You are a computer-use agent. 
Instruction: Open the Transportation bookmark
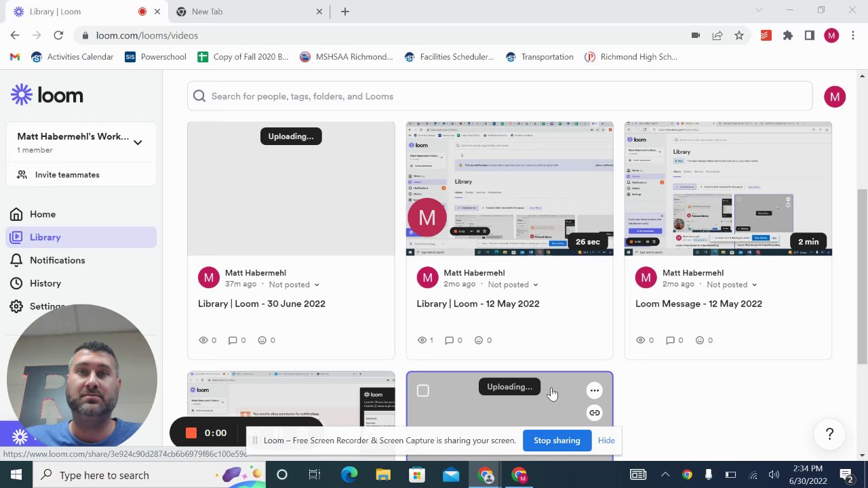539,57
